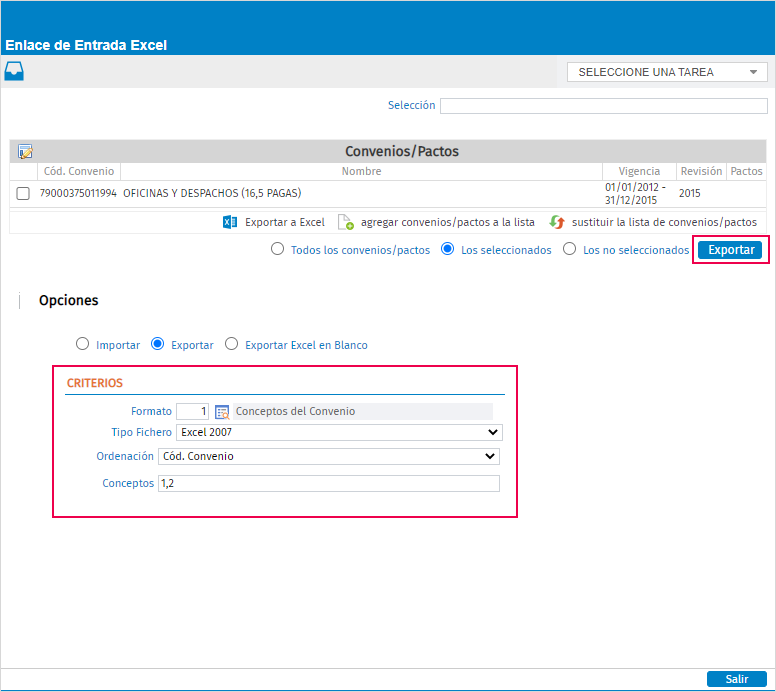Click the Conceptos del Convenio description field
The image size is (776, 692).
click(x=363, y=411)
